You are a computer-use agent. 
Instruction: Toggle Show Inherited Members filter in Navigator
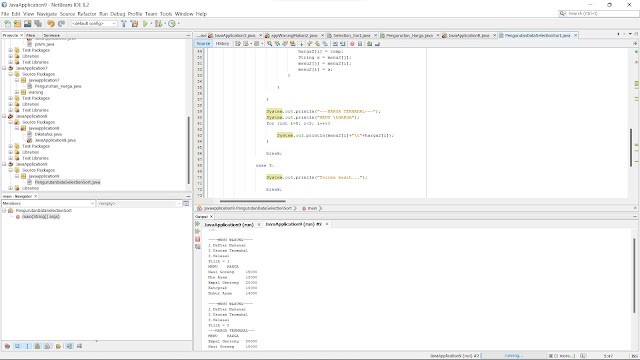point(7,346)
